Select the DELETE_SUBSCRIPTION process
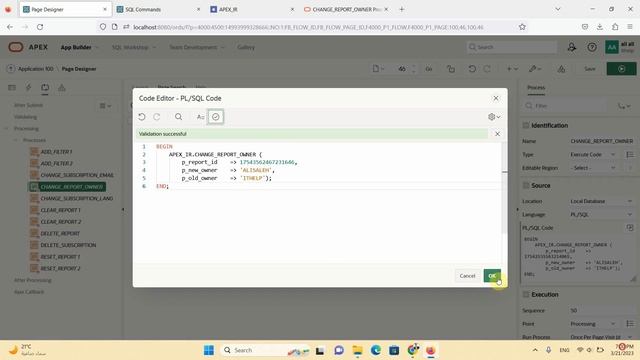This screenshot has height=360, width=640. tap(68, 245)
